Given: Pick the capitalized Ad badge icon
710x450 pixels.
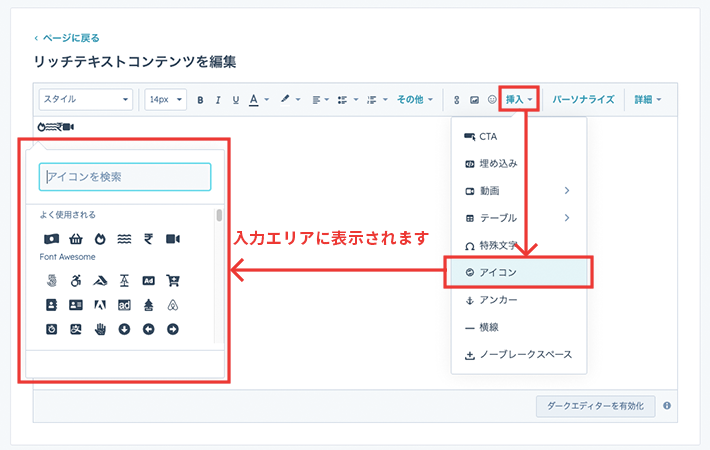Looking at the screenshot, I should (x=149, y=281).
